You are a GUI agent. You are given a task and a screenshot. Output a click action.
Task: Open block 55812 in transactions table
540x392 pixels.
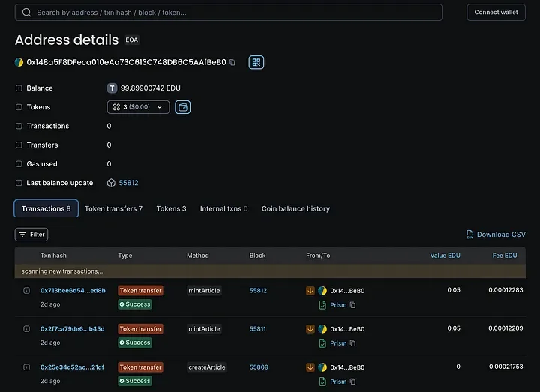point(258,291)
